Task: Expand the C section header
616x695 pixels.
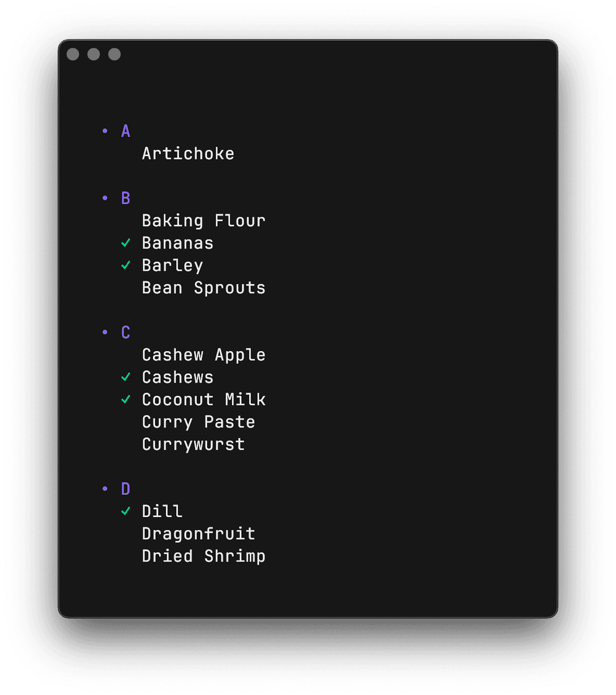Action: pos(126,332)
